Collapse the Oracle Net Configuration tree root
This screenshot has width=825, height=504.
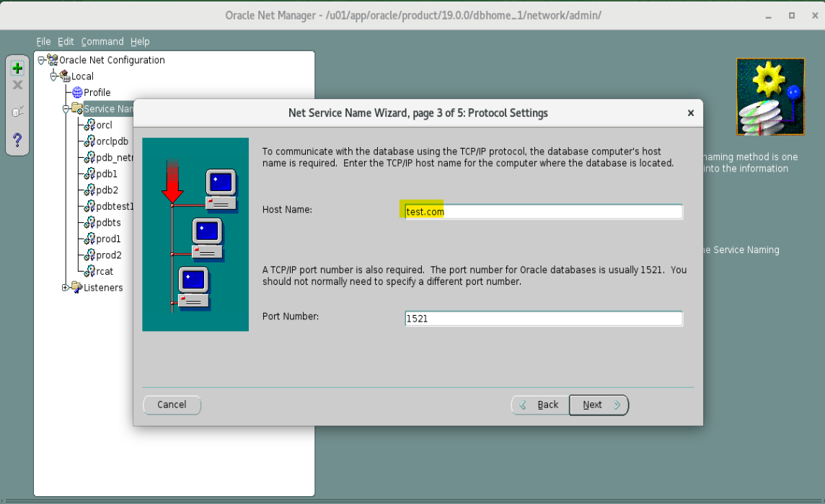point(41,61)
